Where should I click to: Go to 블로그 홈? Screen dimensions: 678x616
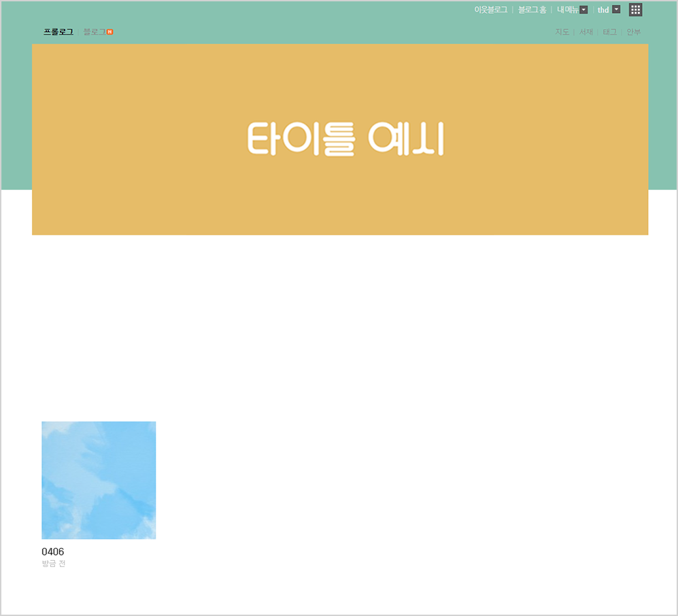pyautogui.click(x=532, y=10)
